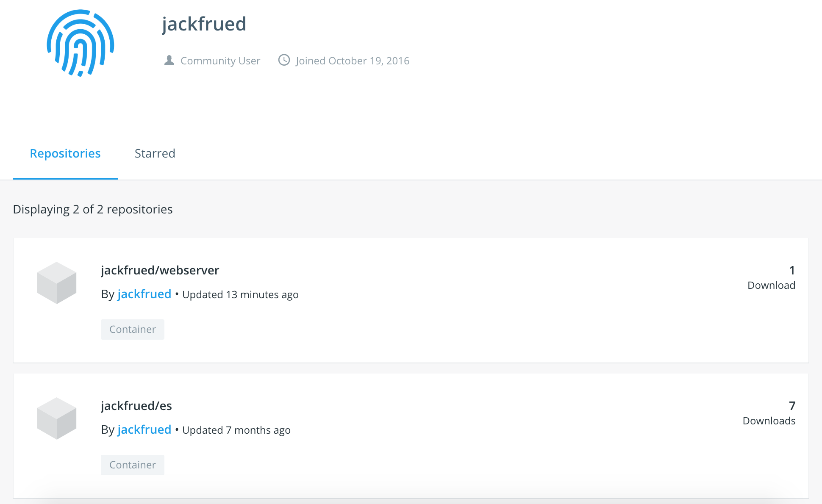
Task: Click the fingerprint profile avatar
Action: point(81,43)
